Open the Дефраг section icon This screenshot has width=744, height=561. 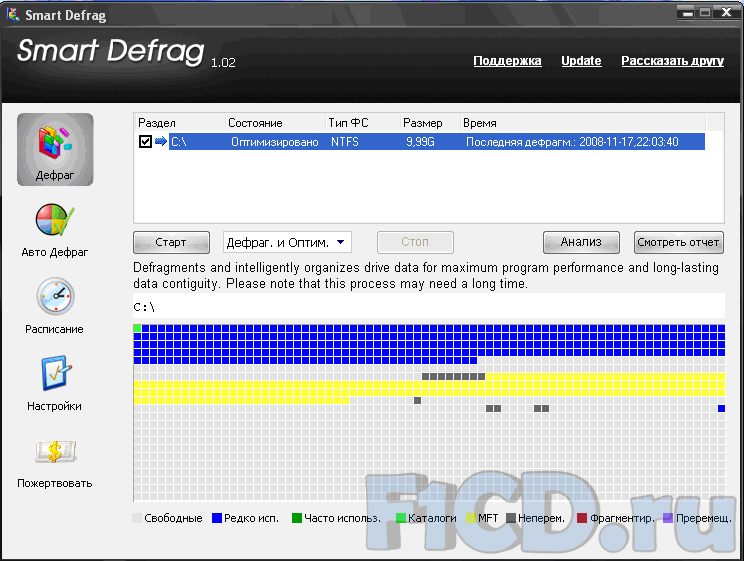(55, 149)
